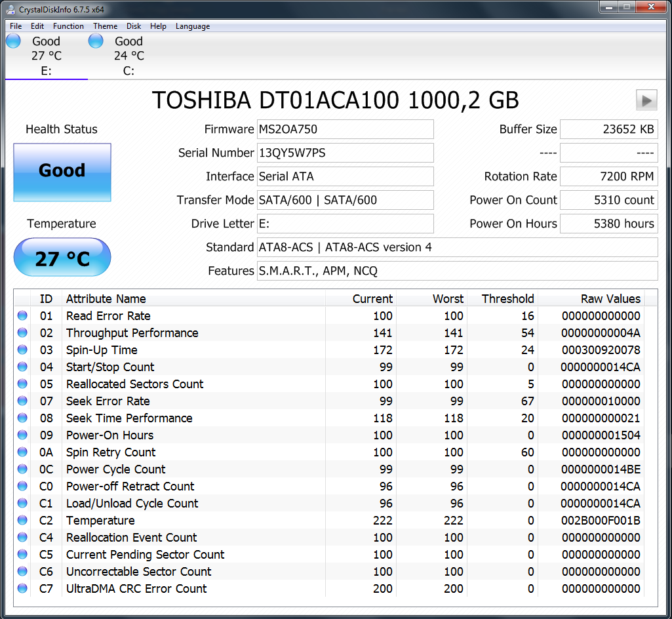Viewport: 672px width, 619px height.
Task: Select the Throughput Performance attribute name
Action: coord(132,333)
